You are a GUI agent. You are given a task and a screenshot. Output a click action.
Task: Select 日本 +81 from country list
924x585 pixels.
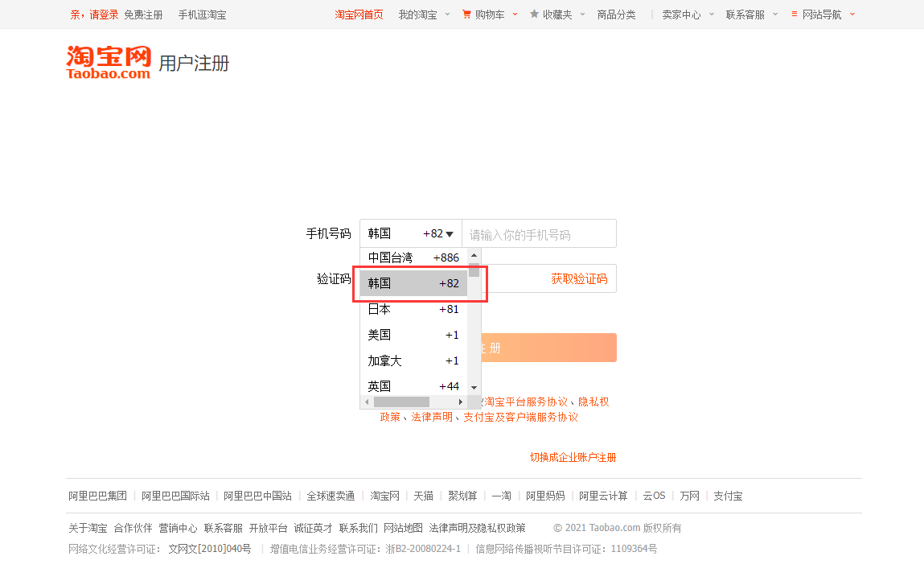click(413, 309)
